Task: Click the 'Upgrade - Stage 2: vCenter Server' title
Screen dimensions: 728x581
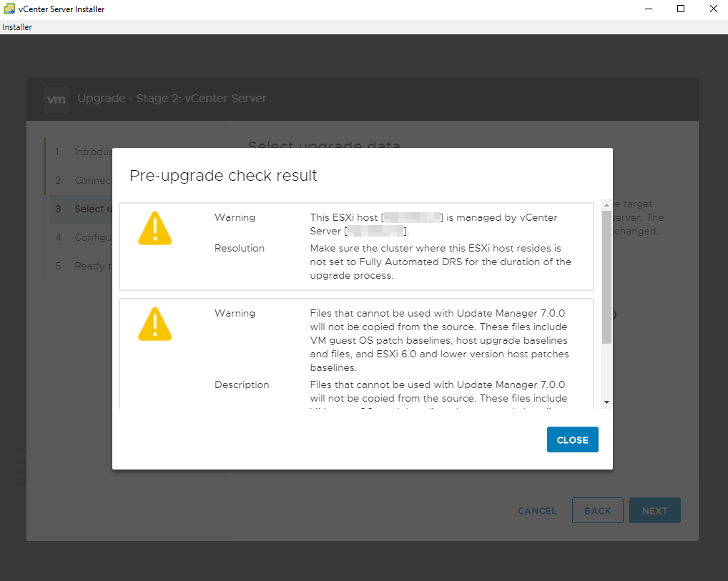Action: pos(172,99)
